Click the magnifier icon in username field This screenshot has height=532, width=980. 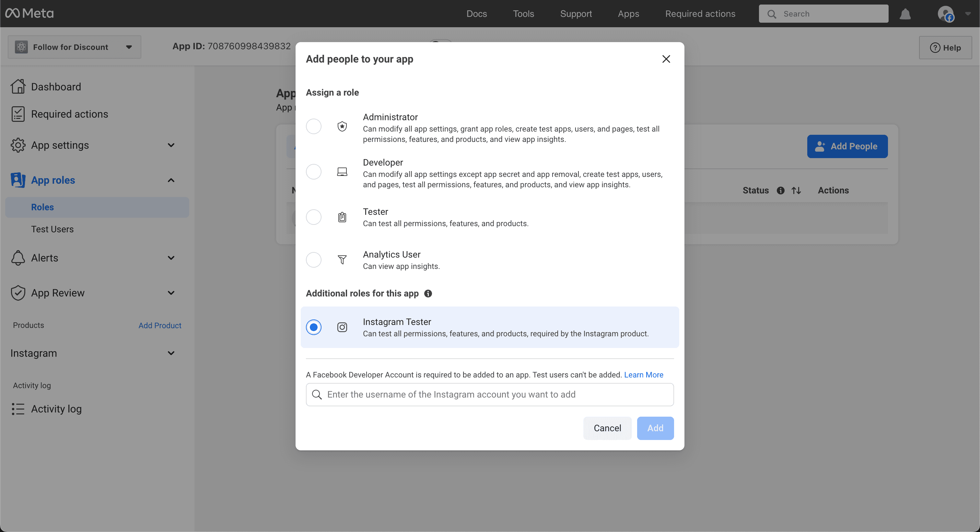tap(317, 394)
